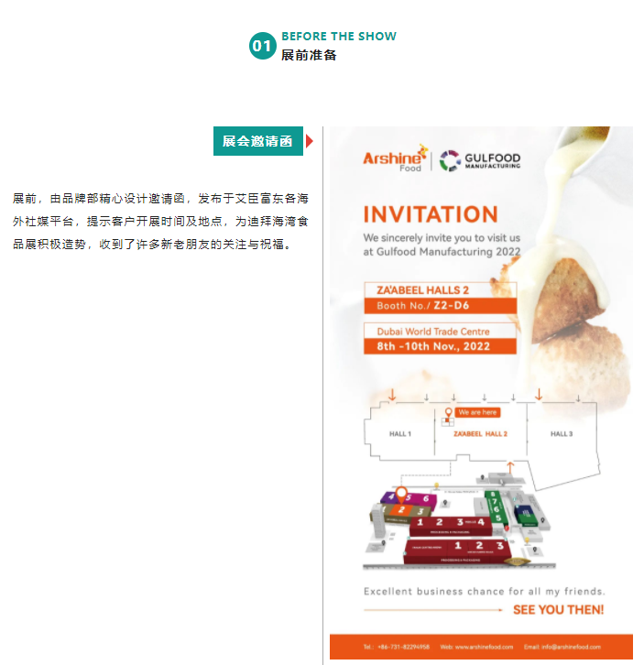The height and width of the screenshot is (665, 644).
Task: Click the ZA'ABEEL HALL 2 floor plan label
Action: pos(480,434)
